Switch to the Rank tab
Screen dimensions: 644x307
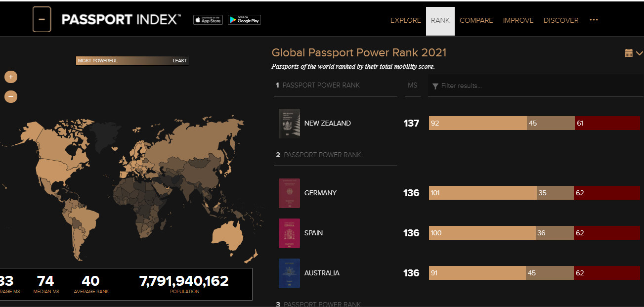click(x=440, y=21)
